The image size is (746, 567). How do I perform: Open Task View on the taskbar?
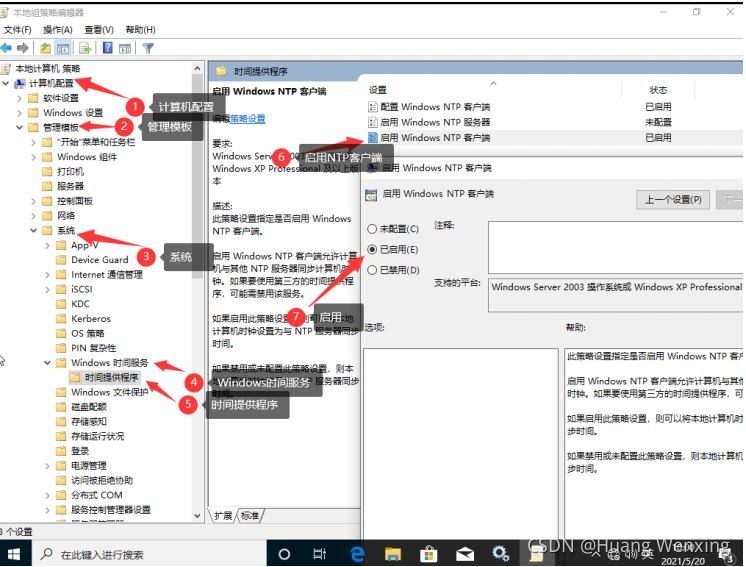click(x=319, y=554)
